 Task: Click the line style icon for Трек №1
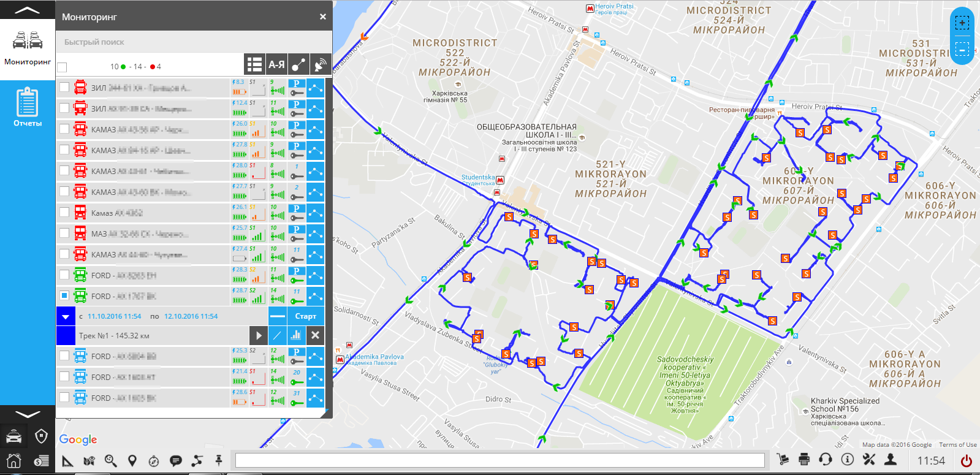pyautogui.click(x=277, y=335)
